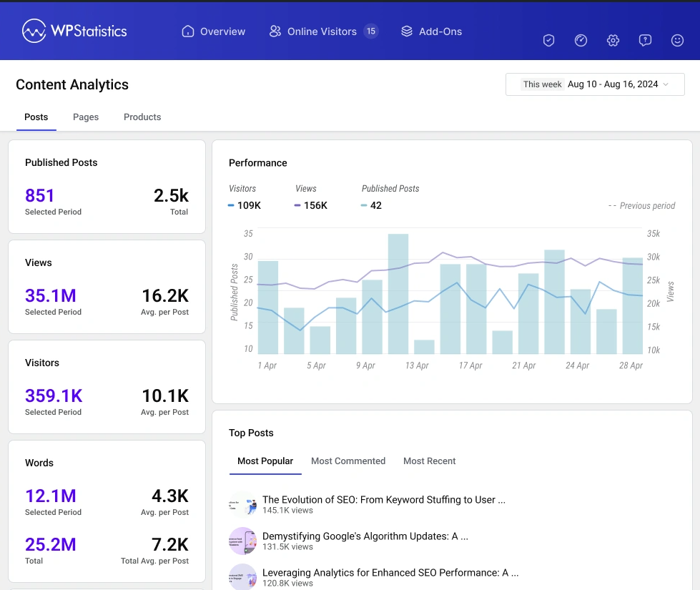
Task: Click the Performance chart title
Action: 258,163
